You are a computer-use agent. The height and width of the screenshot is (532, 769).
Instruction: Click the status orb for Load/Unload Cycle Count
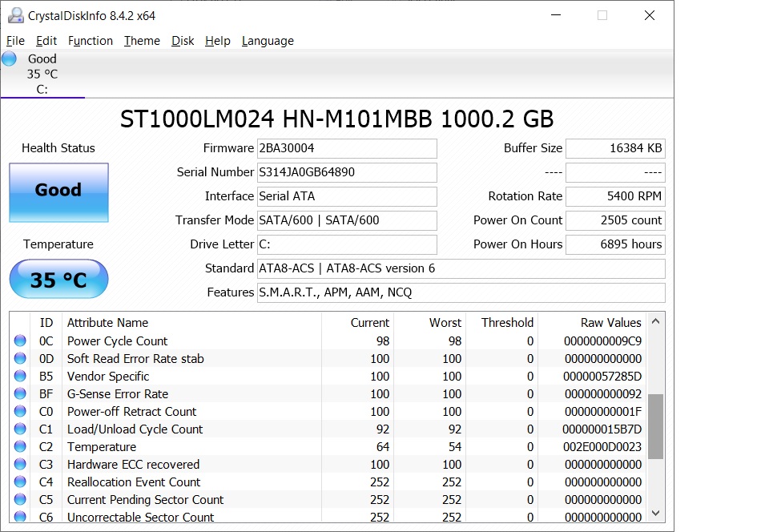[20, 429]
